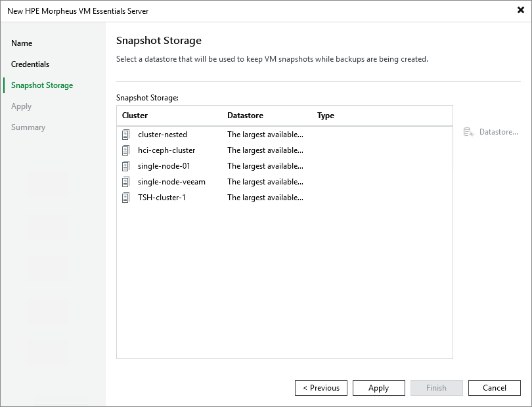Click the storage icon beside cluster-nested

(125, 135)
